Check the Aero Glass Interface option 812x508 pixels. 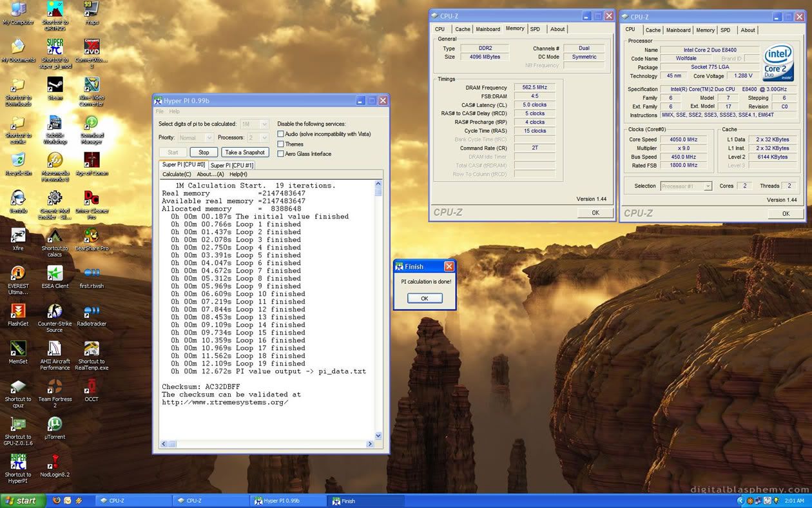281,153
